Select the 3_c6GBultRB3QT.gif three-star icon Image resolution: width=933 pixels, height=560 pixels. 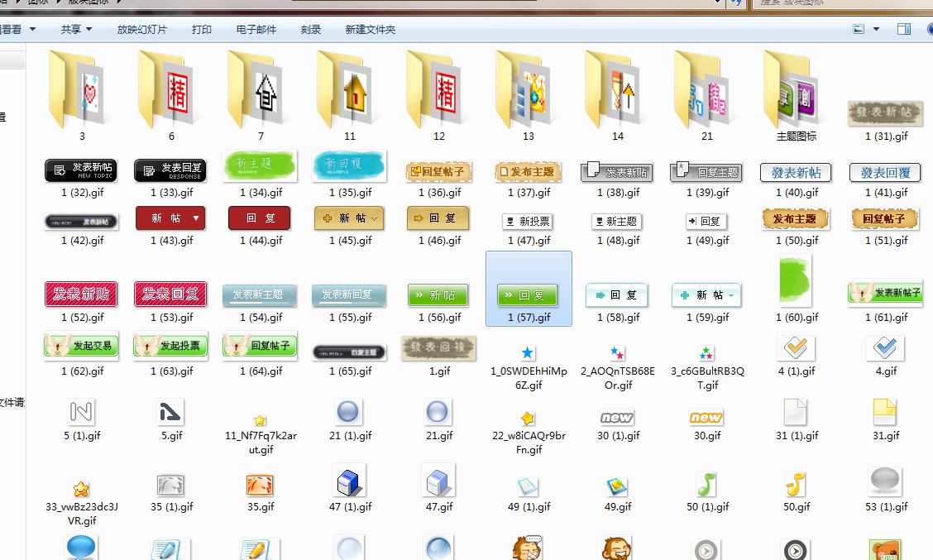pyautogui.click(x=706, y=353)
